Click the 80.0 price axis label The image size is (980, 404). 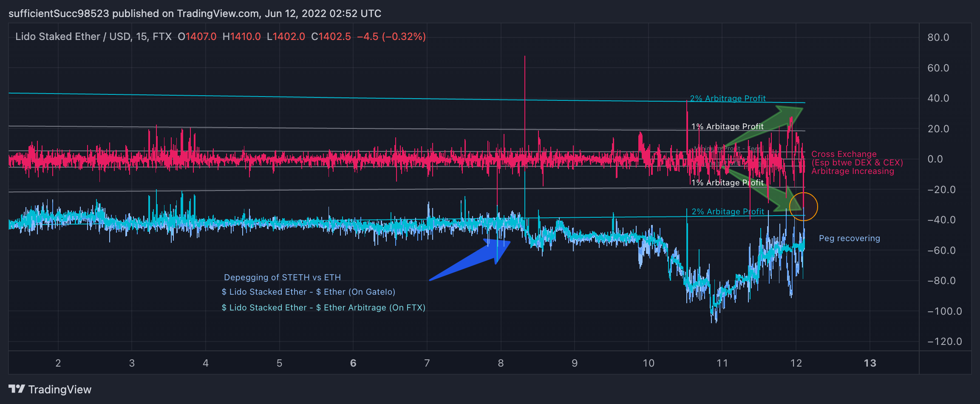[938, 37]
